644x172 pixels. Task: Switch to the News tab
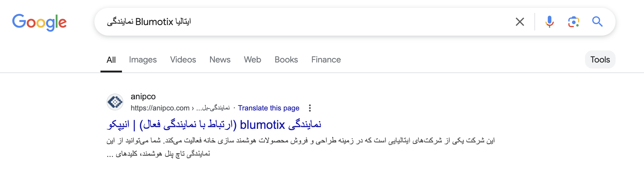pos(220,60)
